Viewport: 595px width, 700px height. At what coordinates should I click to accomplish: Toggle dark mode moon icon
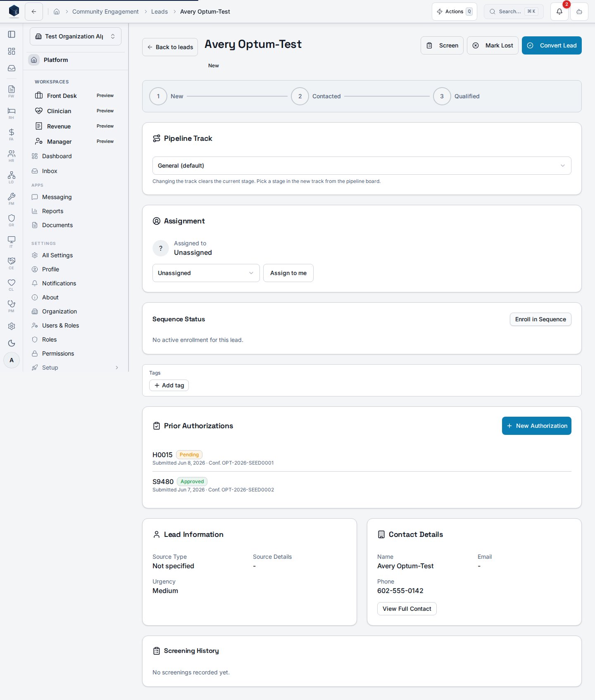click(12, 343)
